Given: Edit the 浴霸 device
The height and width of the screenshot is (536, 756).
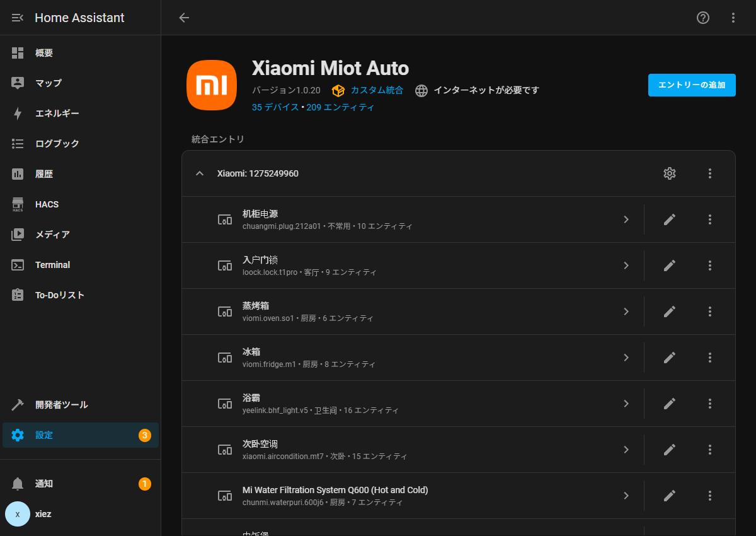Looking at the screenshot, I should coord(670,404).
